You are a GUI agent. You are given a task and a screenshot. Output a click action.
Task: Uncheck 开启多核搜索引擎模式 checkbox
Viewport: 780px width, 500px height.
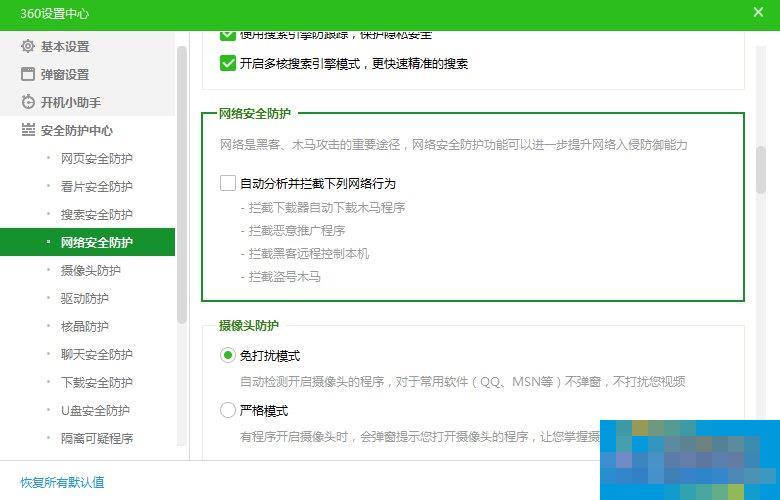tap(228, 63)
